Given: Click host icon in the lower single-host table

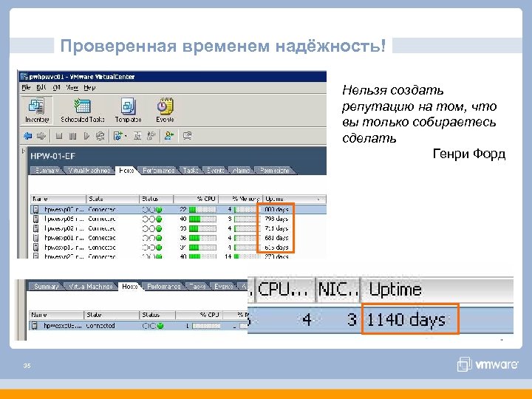Looking at the screenshot, I should point(34,326).
